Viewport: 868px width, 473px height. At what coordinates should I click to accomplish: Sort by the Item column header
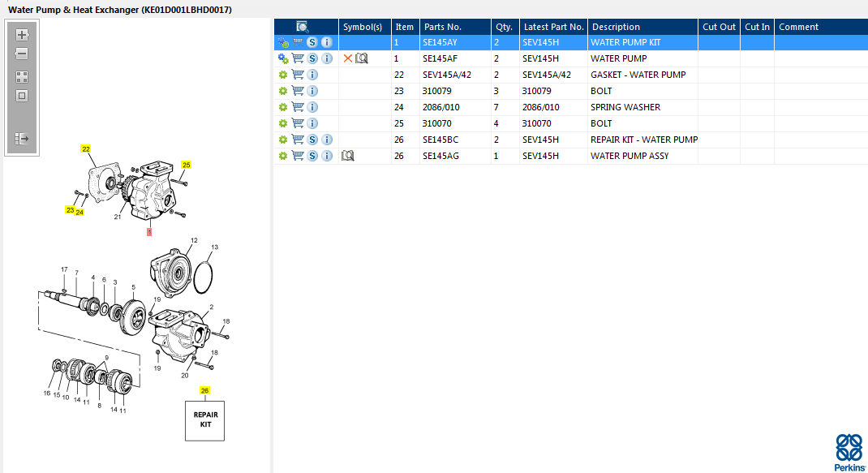click(406, 27)
